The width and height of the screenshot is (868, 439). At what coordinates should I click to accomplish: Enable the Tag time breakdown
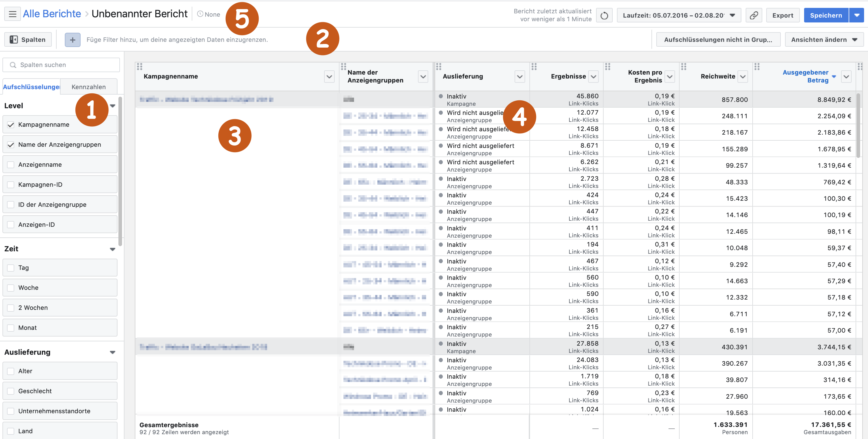click(x=11, y=268)
